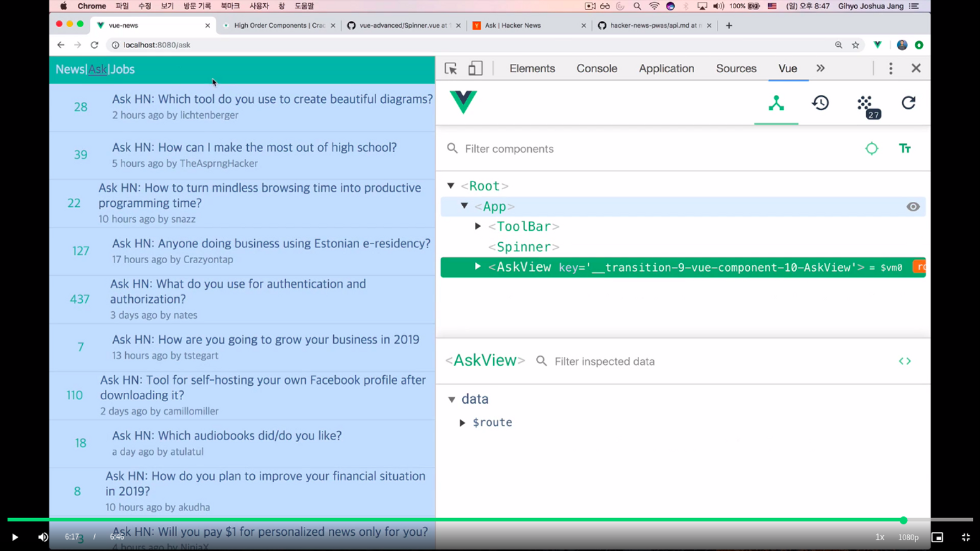Image resolution: width=980 pixels, height=551 pixels.
Task: Open the Vuex history clock icon
Action: [821, 103]
